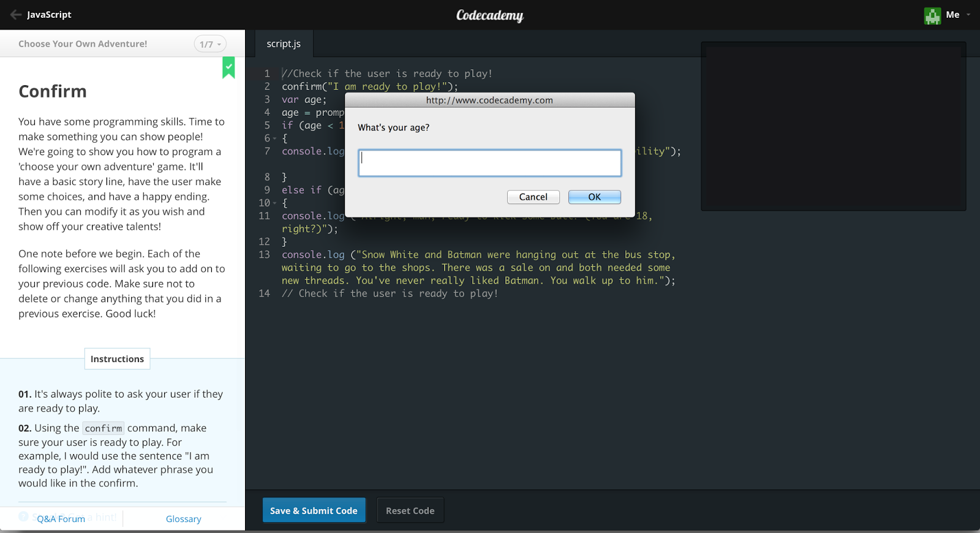Click the age prompt text input
The image size is (980, 533).
(490, 163)
